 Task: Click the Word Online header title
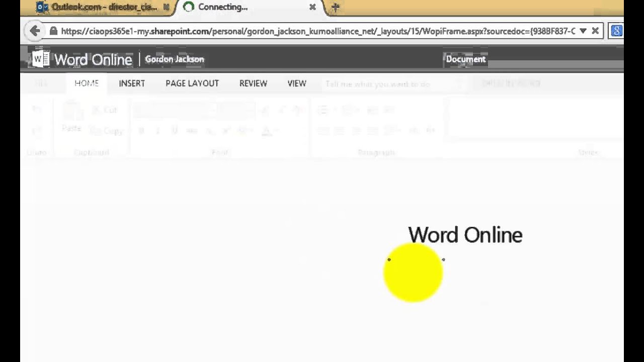(x=93, y=59)
